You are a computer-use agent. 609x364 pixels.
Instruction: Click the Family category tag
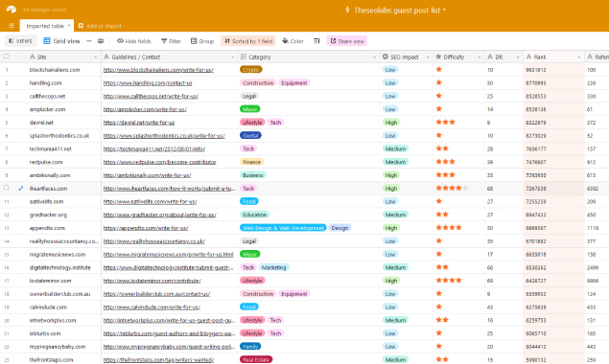pos(250,347)
